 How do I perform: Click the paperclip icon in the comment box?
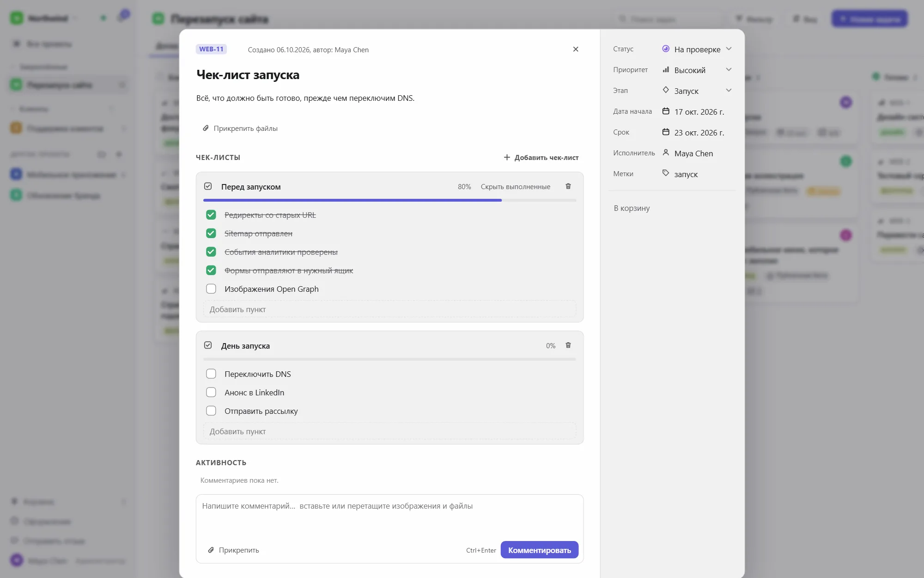[211, 550]
